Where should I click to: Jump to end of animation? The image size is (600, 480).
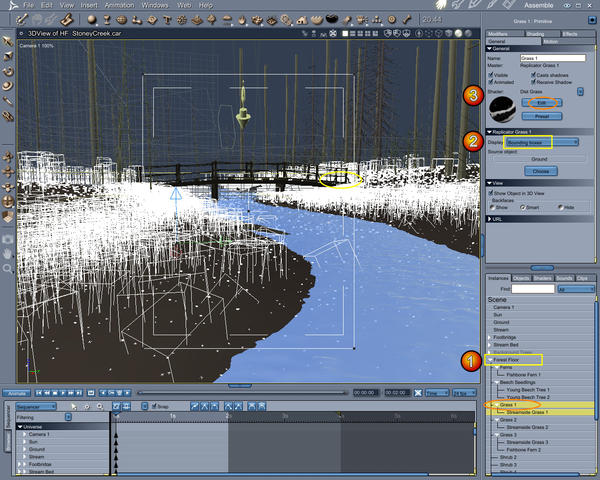click(x=79, y=393)
